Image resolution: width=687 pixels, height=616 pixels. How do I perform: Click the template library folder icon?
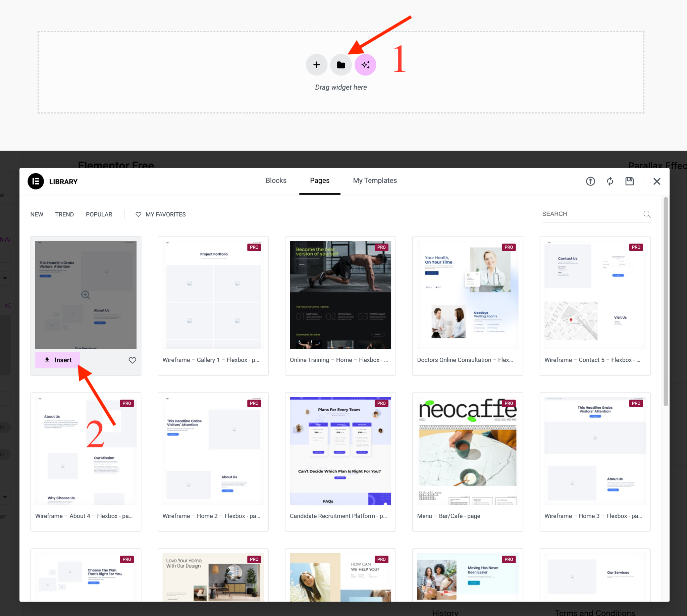point(340,64)
